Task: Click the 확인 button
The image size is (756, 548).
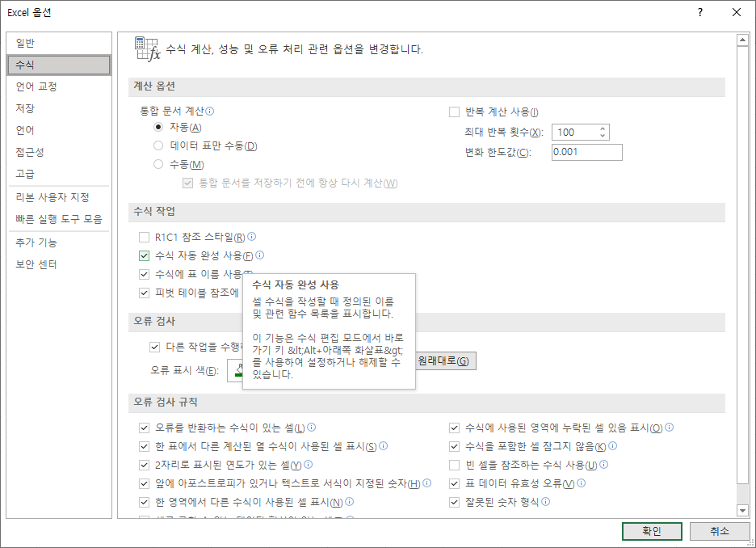Action: (652, 531)
